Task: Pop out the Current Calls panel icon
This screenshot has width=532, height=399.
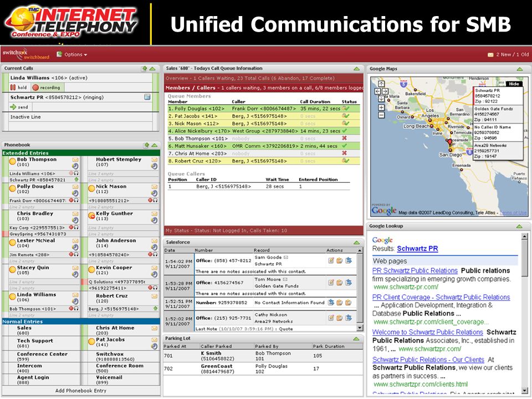Action: pyautogui.click(x=145, y=69)
